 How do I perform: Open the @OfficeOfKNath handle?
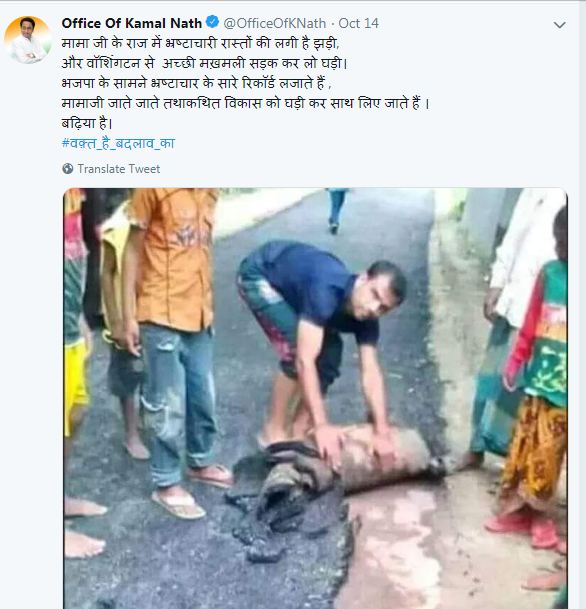click(x=275, y=23)
